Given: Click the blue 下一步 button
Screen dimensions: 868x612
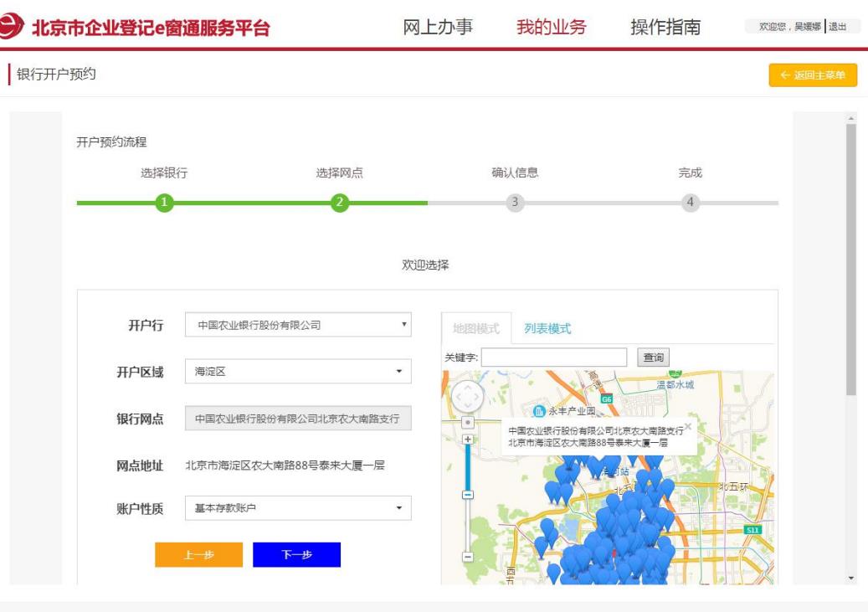Looking at the screenshot, I should click(296, 555).
